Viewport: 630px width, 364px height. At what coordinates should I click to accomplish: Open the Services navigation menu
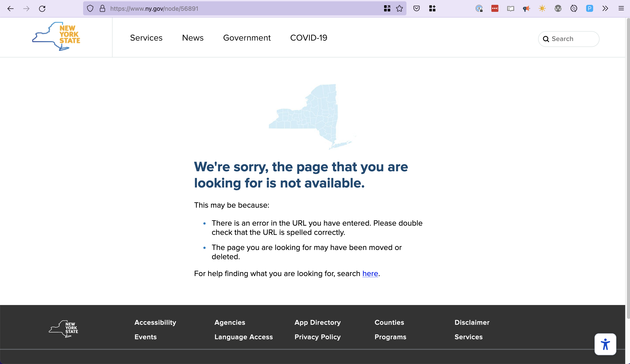pyautogui.click(x=146, y=38)
